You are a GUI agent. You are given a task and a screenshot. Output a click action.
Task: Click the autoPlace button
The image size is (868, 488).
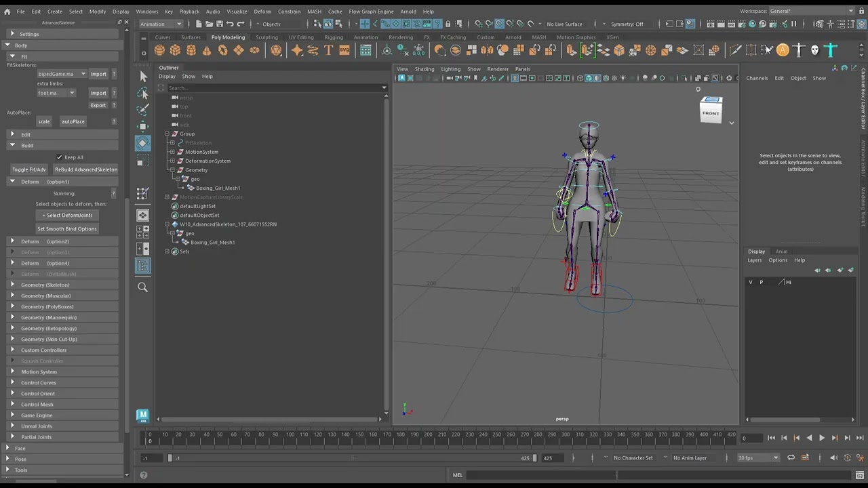(73, 121)
